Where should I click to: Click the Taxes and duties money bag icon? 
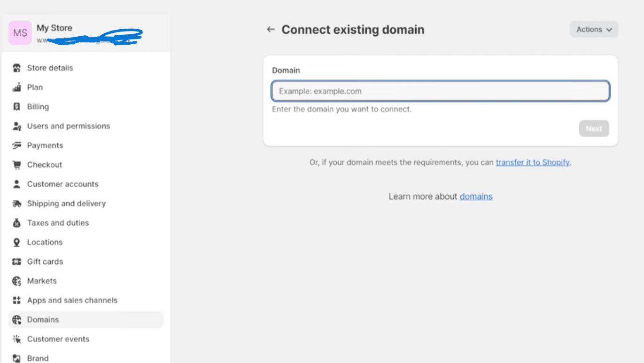16,222
